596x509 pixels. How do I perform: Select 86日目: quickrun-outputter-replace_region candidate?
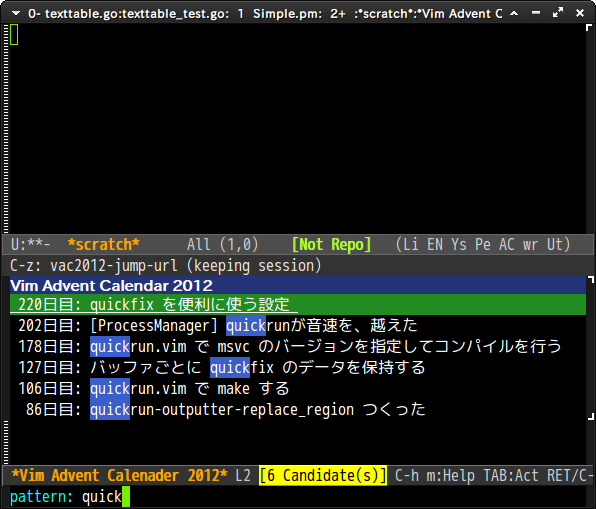click(x=298, y=409)
